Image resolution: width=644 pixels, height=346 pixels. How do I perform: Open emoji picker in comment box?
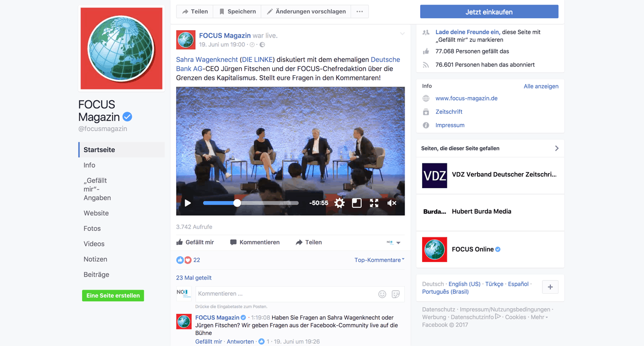[382, 294]
